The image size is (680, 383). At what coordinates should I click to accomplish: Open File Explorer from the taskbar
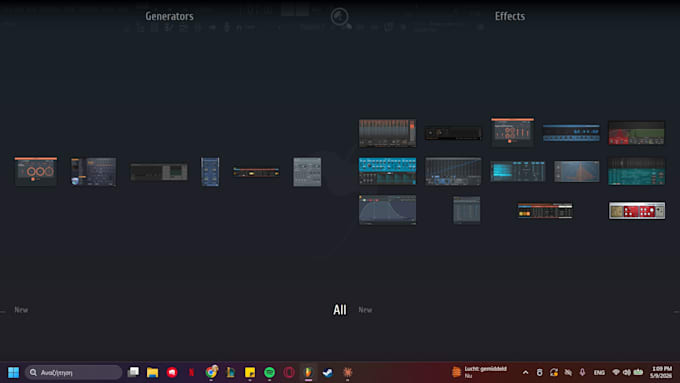click(x=152, y=372)
